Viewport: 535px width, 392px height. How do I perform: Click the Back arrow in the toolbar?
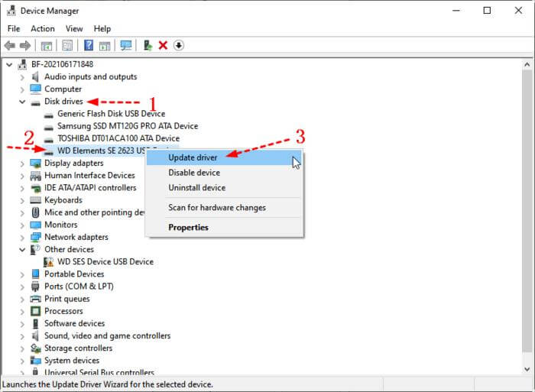10,46
